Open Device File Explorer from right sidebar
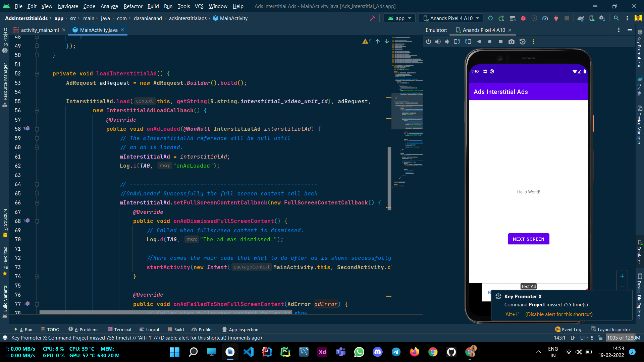644x362 pixels. coord(639,295)
